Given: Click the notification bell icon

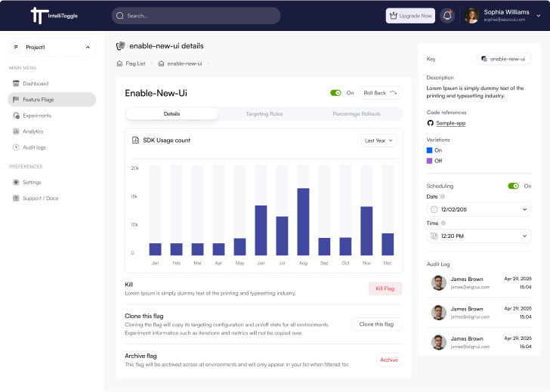Looking at the screenshot, I should (448, 16).
